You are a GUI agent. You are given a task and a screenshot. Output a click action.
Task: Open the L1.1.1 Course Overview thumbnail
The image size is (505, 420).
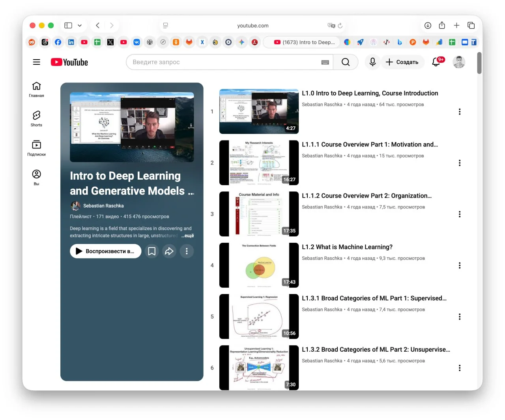(x=259, y=163)
